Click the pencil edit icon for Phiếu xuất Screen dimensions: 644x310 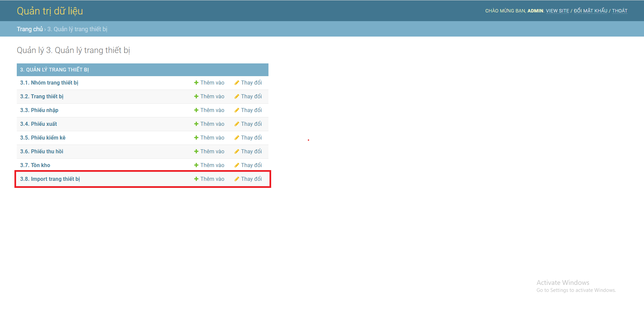pyautogui.click(x=237, y=124)
